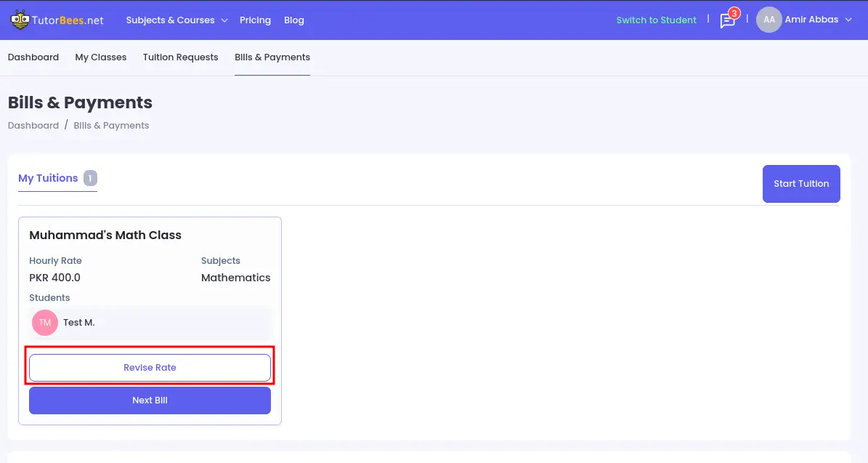Click the TM student avatar
The height and width of the screenshot is (463, 868).
[45, 323]
